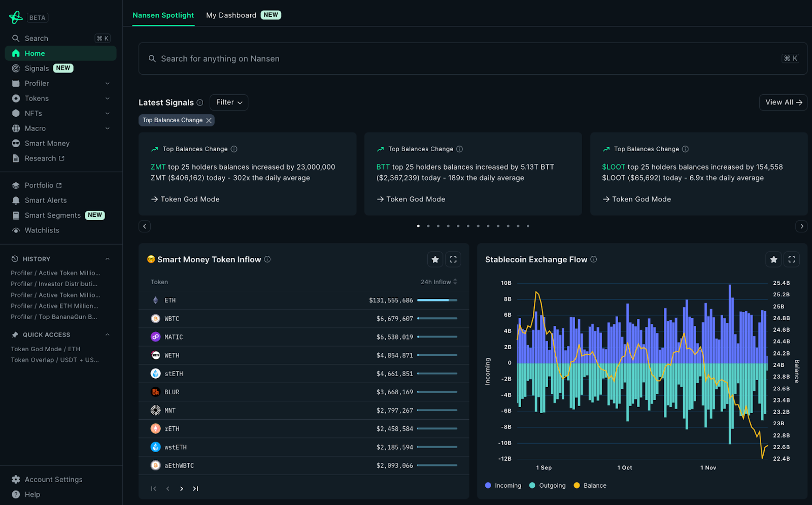Open the signals Filter dropdown
This screenshot has height=505, width=812.
click(x=229, y=102)
